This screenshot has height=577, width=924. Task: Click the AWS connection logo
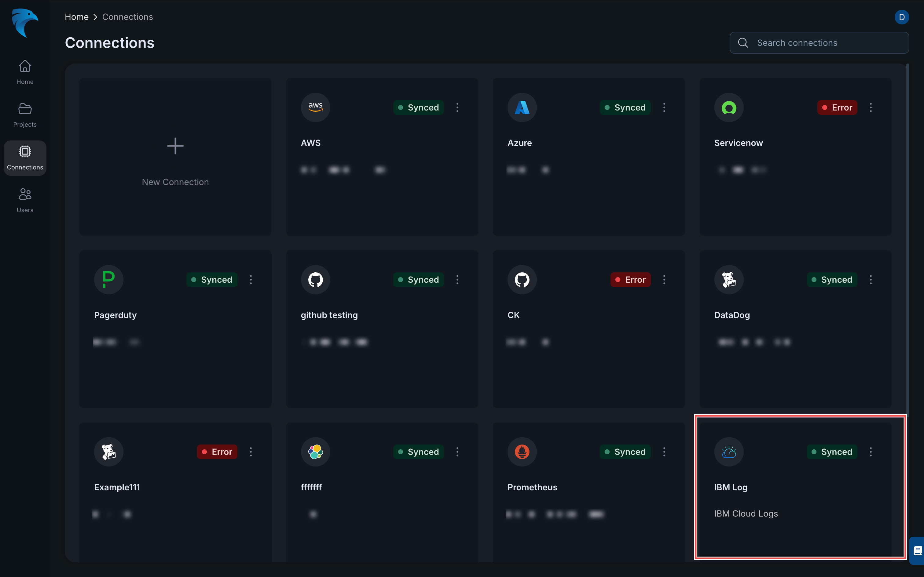click(315, 107)
